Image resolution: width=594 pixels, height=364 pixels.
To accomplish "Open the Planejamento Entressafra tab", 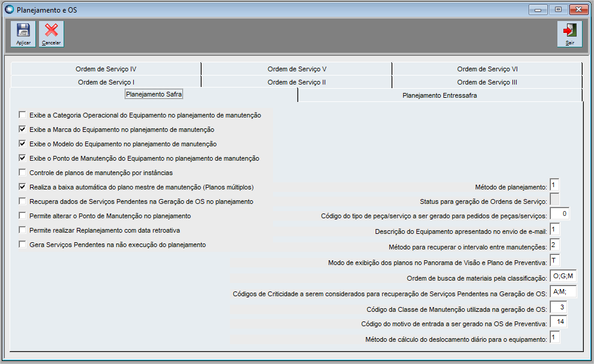I will click(439, 95).
